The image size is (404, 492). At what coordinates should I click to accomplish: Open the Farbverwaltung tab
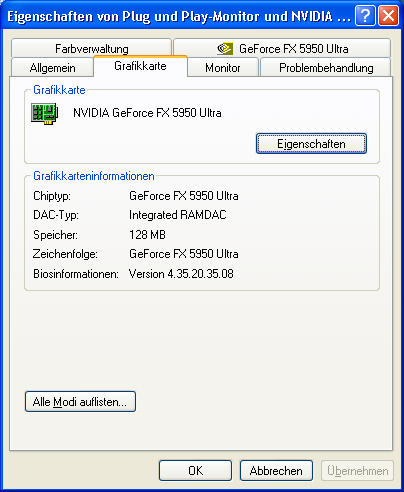click(x=91, y=49)
